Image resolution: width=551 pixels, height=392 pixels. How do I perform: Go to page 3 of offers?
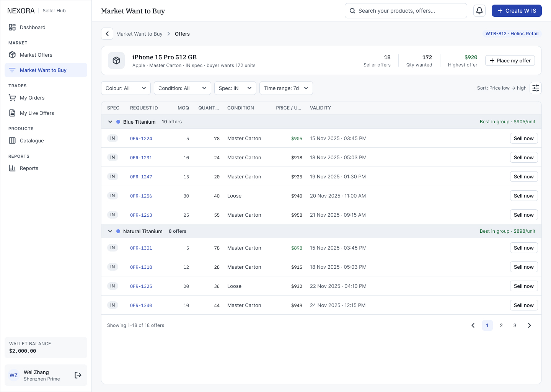[515, 325]
